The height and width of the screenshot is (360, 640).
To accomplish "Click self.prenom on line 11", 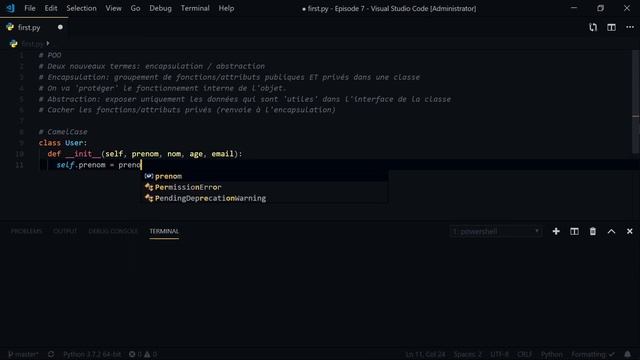I will [81, 165].
